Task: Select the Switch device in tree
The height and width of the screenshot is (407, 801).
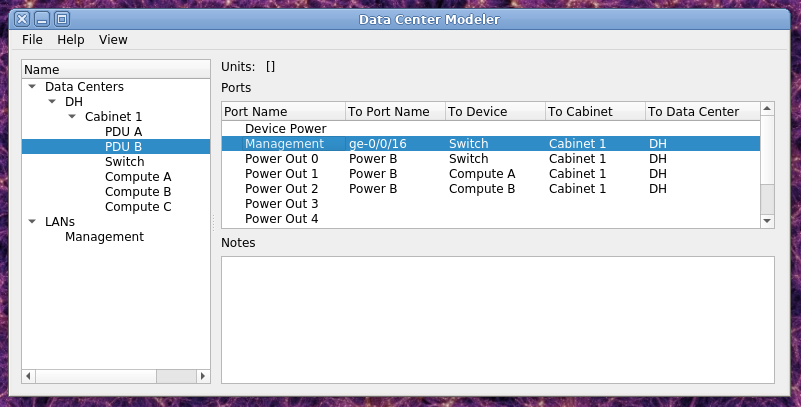Action: tap(125, 162)
